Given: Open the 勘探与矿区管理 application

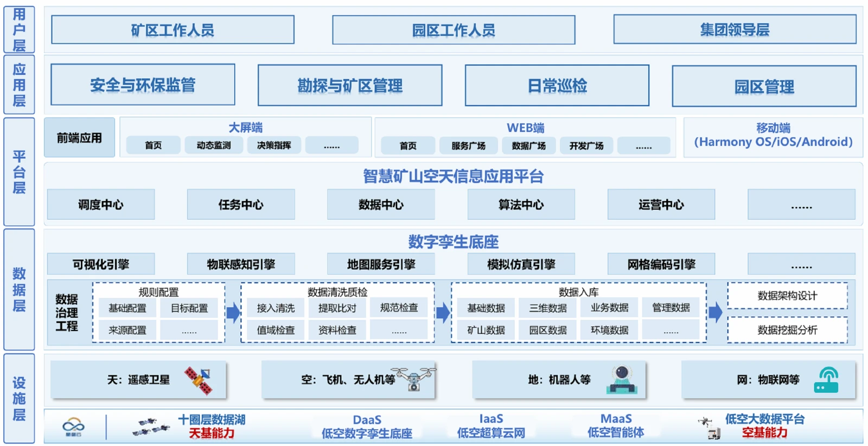Looking at the screenshot, I should click(350, 85).
